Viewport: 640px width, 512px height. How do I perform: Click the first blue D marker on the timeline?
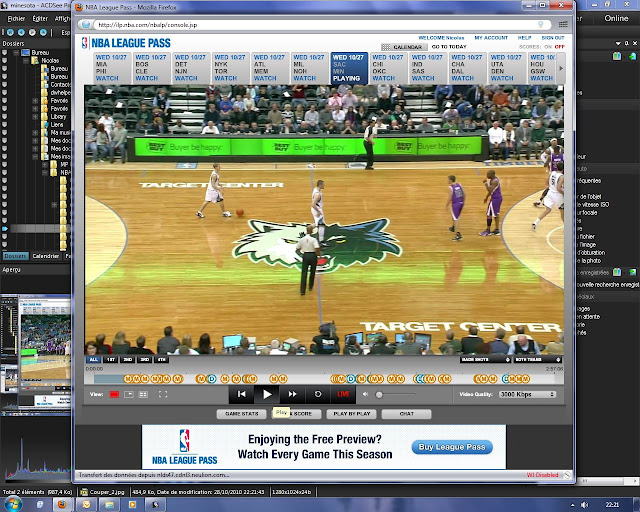[x=211, y=379]
